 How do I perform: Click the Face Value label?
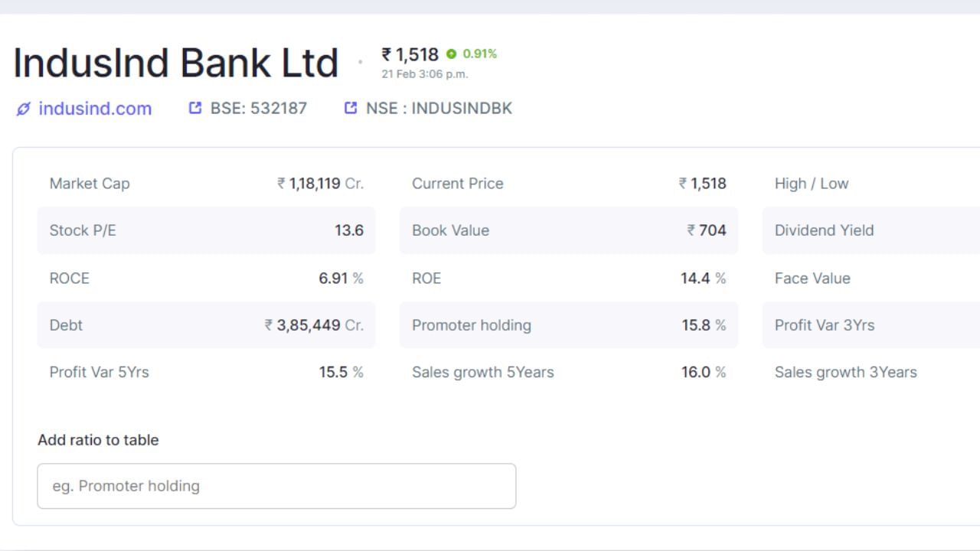pos(812,279)
